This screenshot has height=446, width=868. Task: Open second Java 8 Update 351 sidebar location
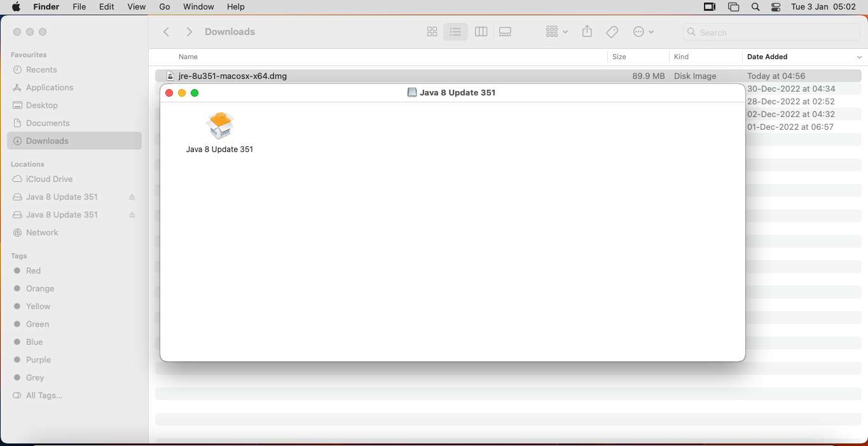62,215
